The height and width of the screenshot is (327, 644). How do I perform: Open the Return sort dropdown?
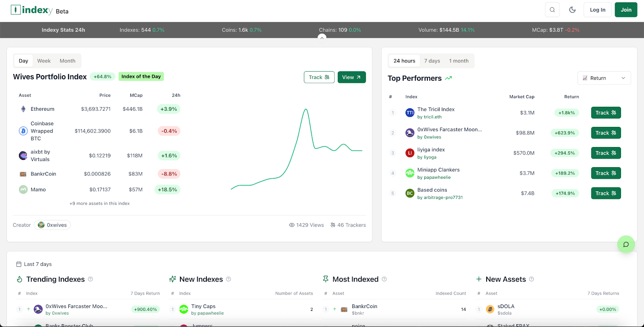[x=604, y=78]
